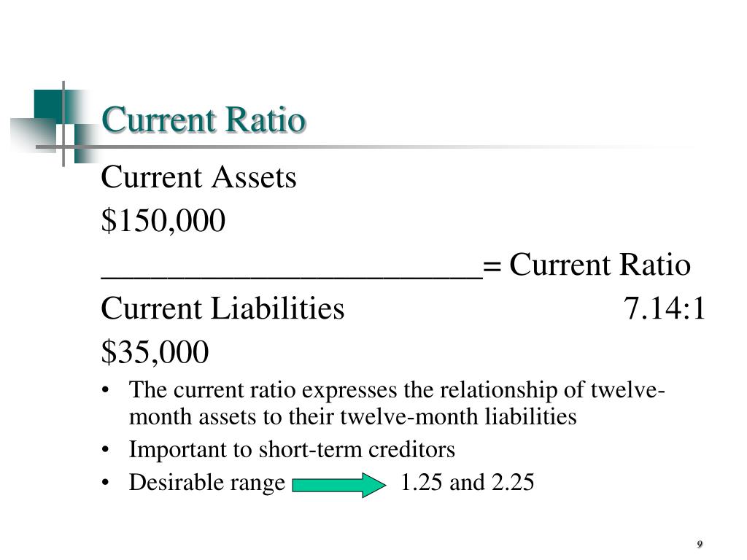Select the Current Ratio slide title
Viewport: 747px width, 560px height.
204,119
